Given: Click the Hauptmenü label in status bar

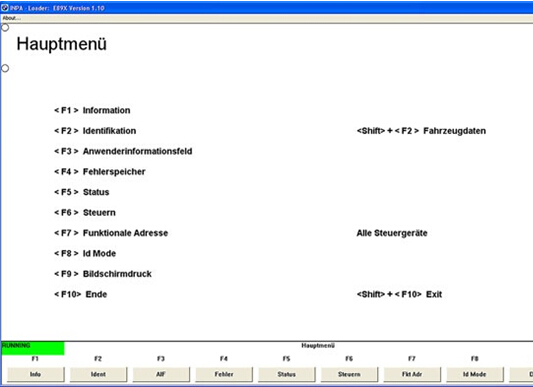Looking at the screenshot, I should pyautogui.click(x=318, y=346).
